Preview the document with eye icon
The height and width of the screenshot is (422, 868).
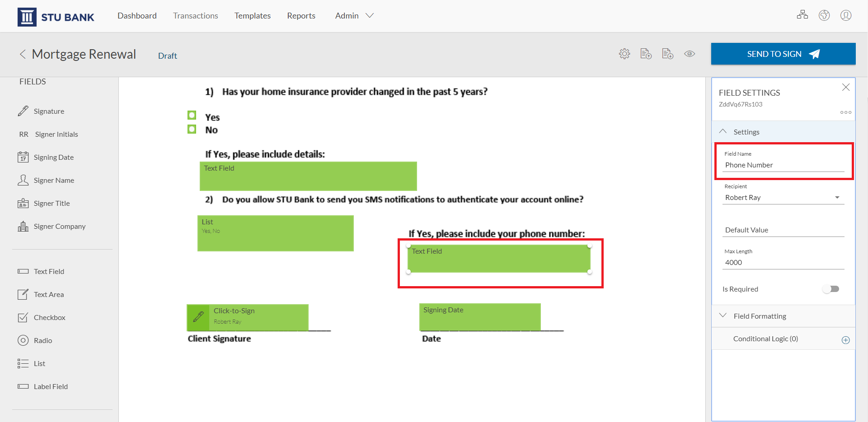coord(690,54)
